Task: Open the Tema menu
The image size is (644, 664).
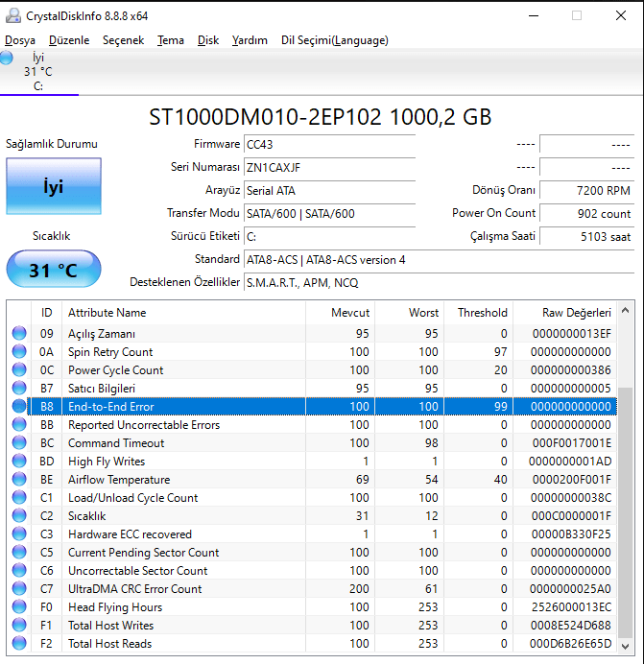Action: pyautogui.click(x=171, y=40)
